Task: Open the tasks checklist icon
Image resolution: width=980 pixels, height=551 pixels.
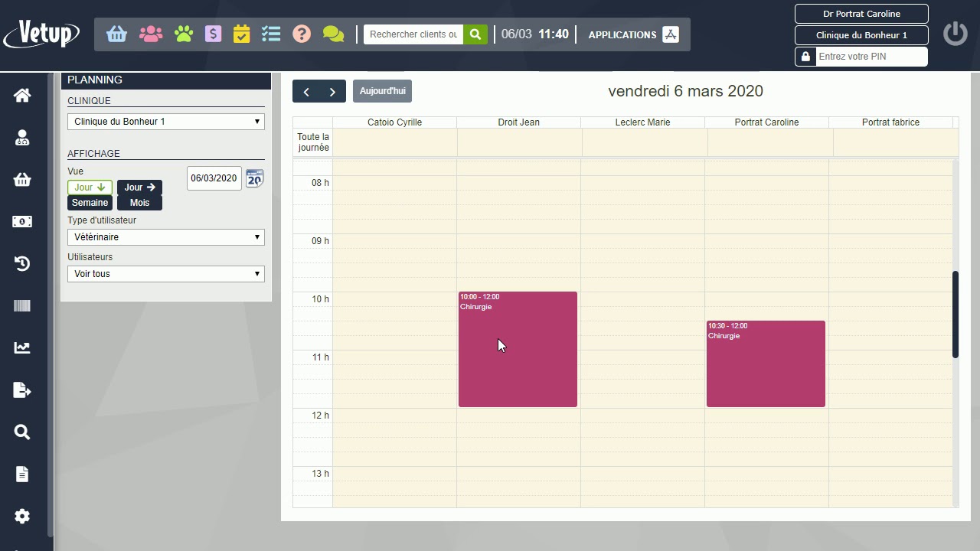Action: tap(270, 34)
